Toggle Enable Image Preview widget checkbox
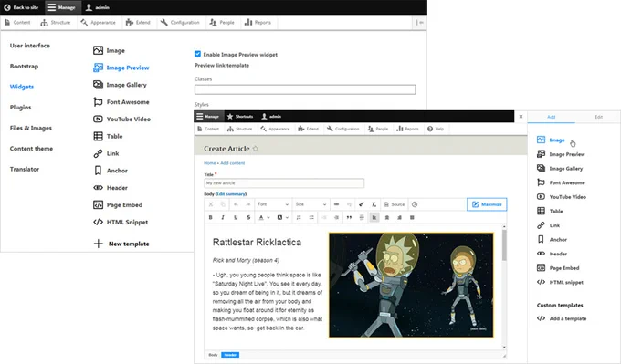Viewport: 621px width, 364px height. point(197,54)
